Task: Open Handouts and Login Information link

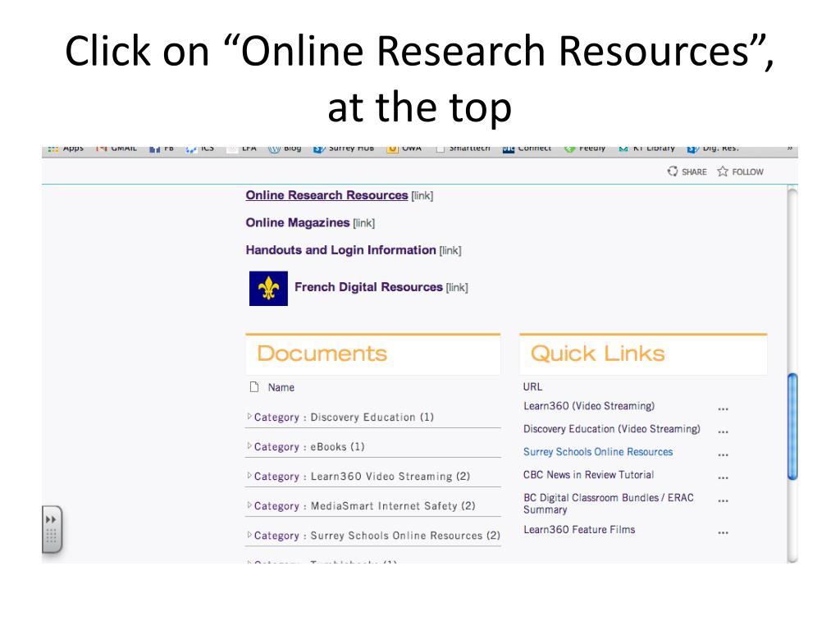Action: [340, 250]
